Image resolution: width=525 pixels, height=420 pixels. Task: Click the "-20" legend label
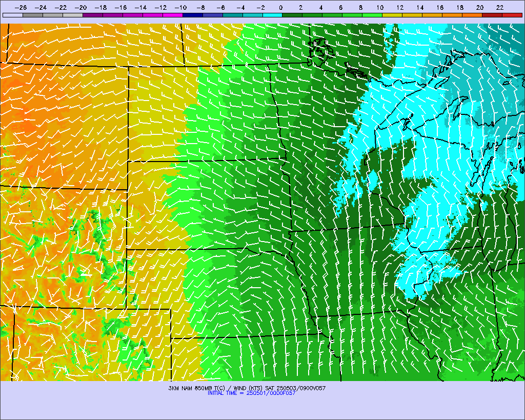80,8
